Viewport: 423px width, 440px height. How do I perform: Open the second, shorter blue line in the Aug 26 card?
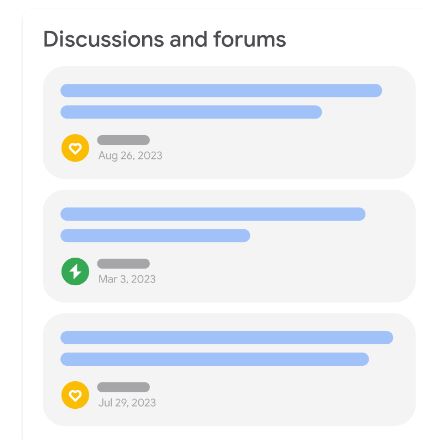coord(191,112)
